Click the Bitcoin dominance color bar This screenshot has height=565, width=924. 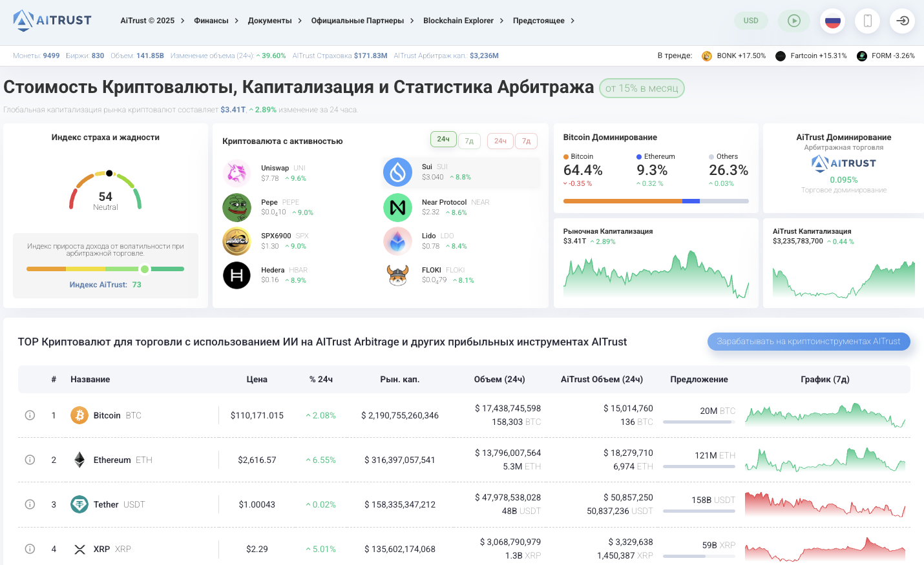[656, 201]
